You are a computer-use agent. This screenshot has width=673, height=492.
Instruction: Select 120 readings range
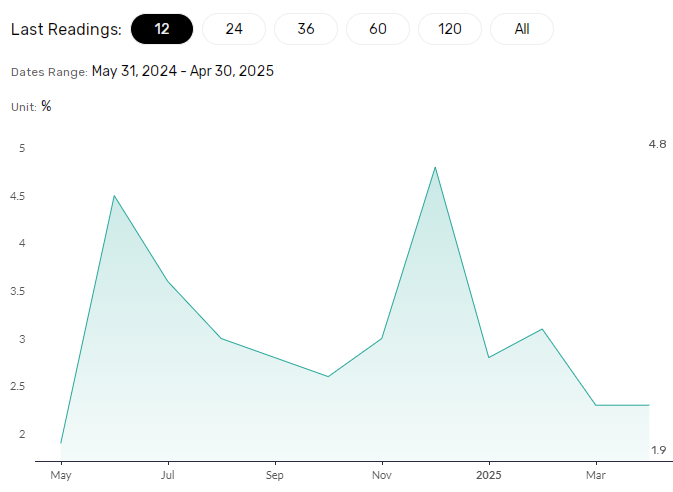point(450,29)
